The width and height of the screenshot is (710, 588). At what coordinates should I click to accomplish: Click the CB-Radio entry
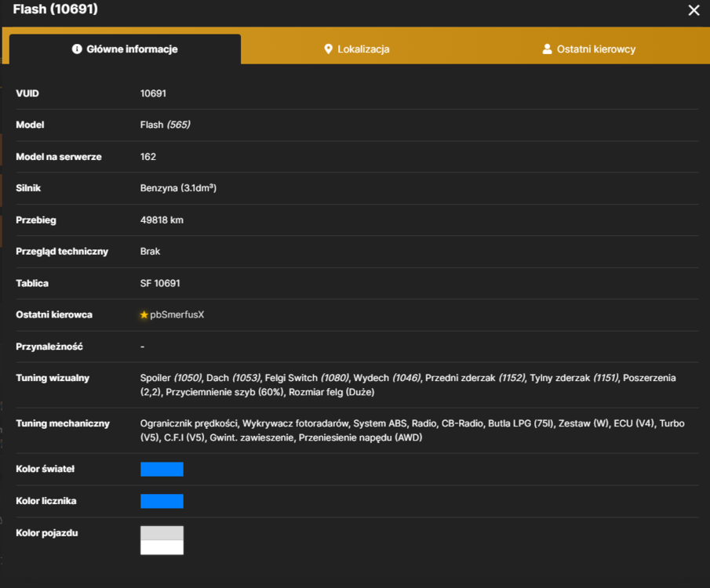[x=462, y=423]
